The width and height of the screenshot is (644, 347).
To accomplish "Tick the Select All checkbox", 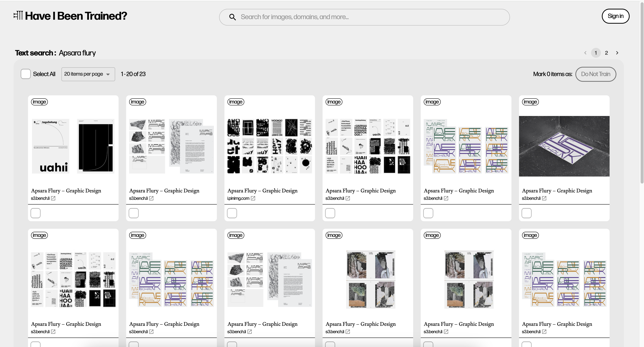I will coord(26,74).
